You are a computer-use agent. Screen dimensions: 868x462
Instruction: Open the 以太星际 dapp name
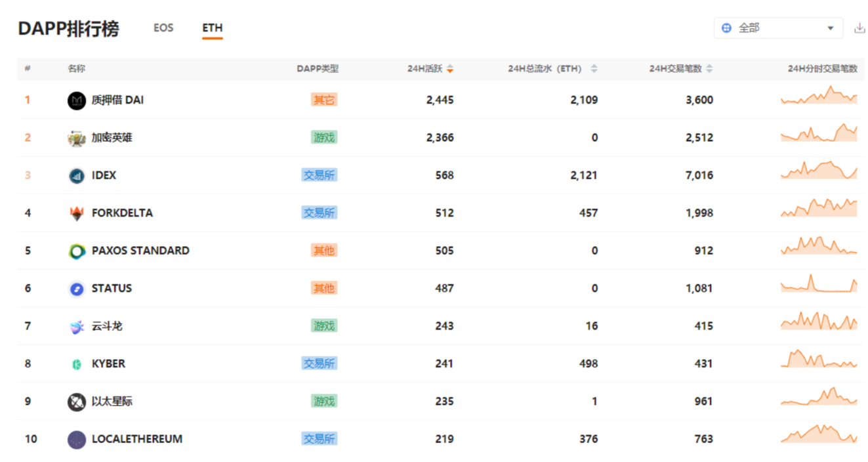point(112,401)
